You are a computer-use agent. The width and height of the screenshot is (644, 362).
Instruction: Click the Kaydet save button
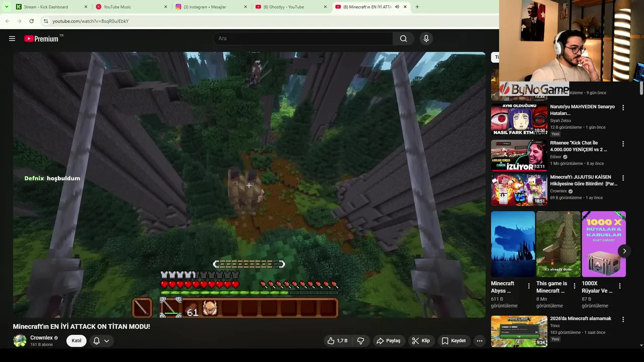pos(453,341)
